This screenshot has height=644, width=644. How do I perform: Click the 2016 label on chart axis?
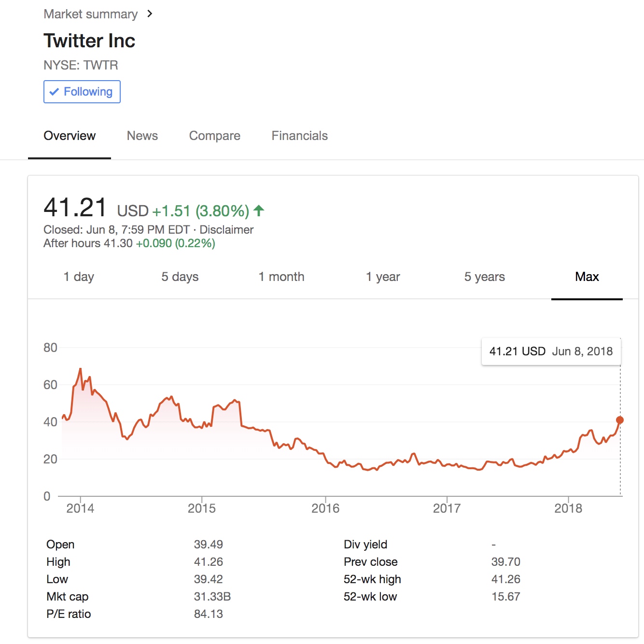coord(325,508)
